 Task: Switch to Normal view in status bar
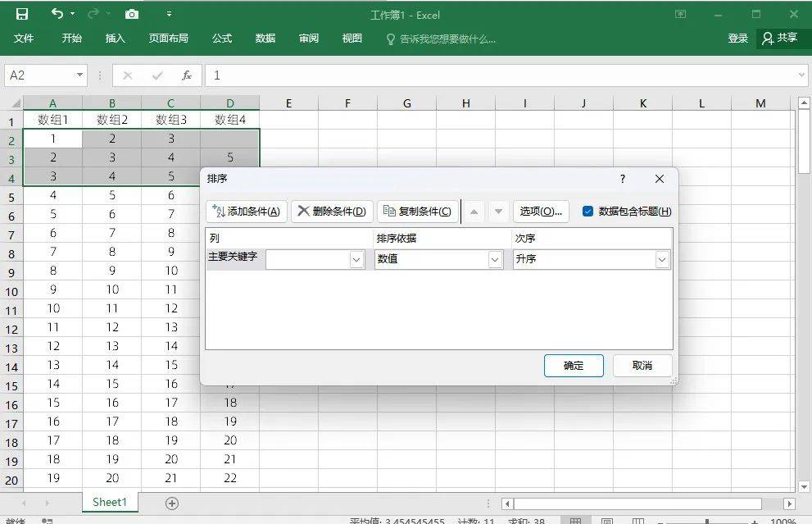click(x=577, y=520)
